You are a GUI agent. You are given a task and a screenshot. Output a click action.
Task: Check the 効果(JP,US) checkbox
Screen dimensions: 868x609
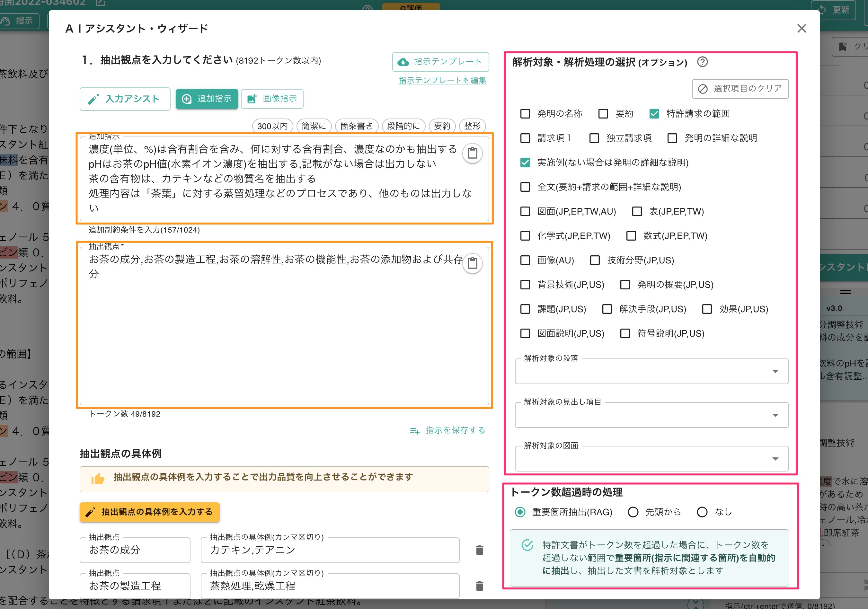[706, 309]
